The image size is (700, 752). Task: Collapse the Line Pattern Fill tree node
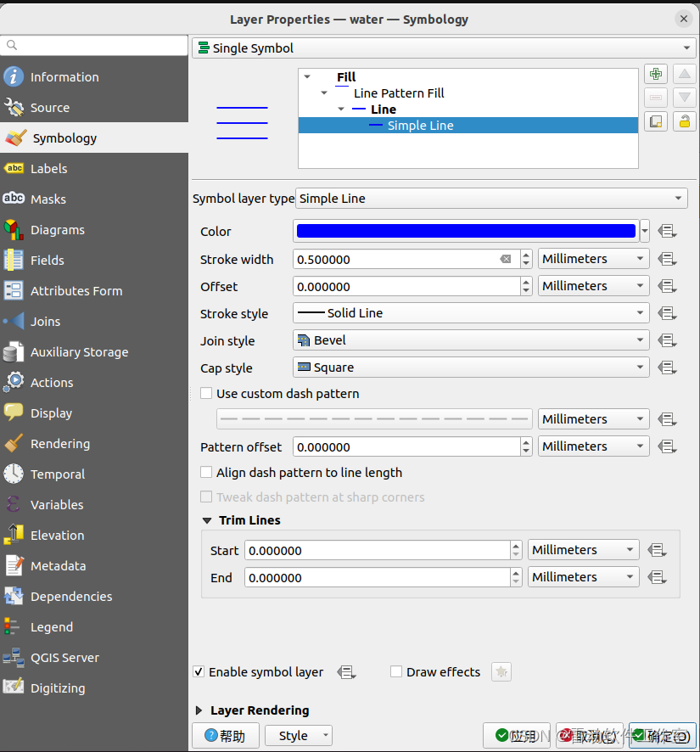(324, 93)
